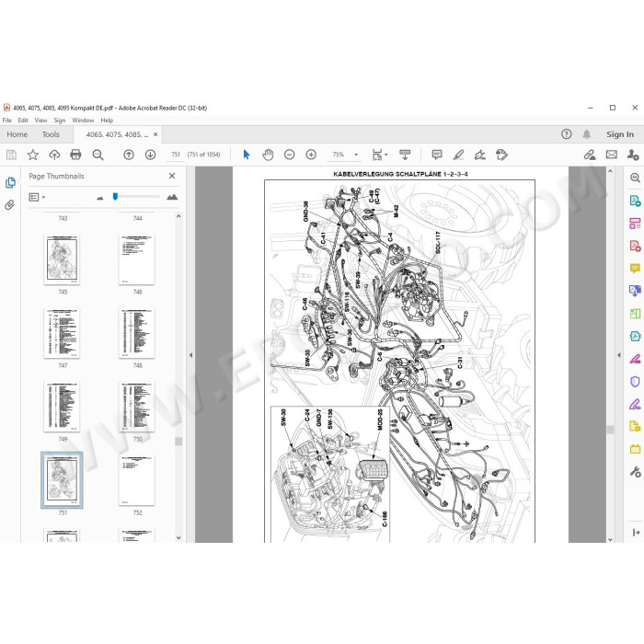
Task: Select the 4065, 4075, 4085 document tab
Action: [118, 134]
